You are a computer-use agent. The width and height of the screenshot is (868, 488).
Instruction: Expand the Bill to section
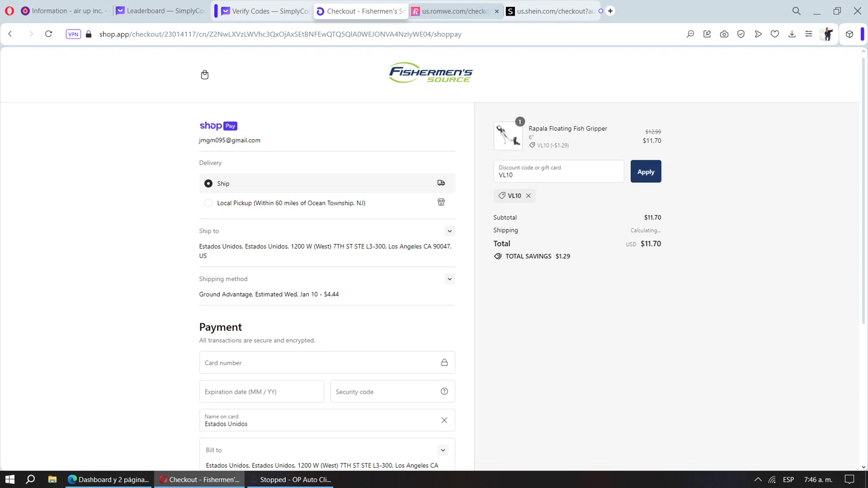pyautogui.click(x=443, y=450)
